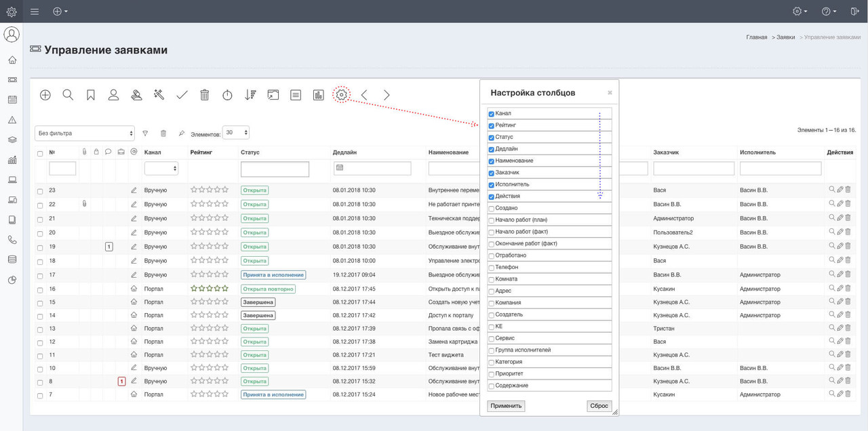
Task: Click the Заказчик column header
Action: 666,152
